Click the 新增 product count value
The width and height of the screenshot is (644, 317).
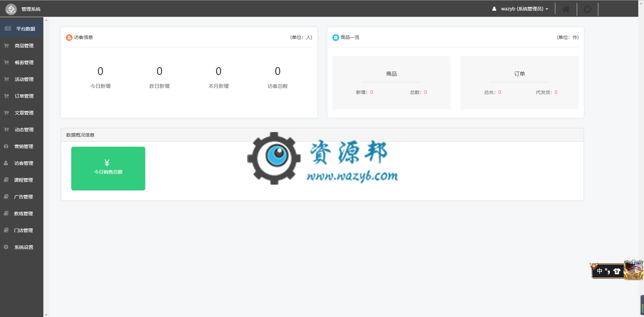(x=371, y=92)
